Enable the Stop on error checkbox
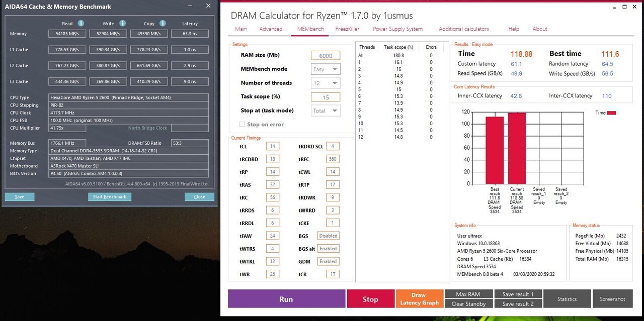 coord(242,124)
